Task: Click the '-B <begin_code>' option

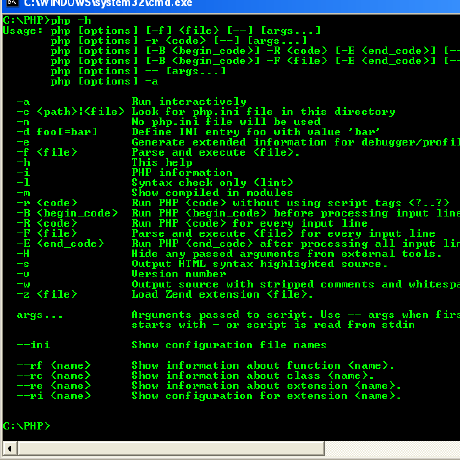Action: pyautogui.click(x=67, y=213)
